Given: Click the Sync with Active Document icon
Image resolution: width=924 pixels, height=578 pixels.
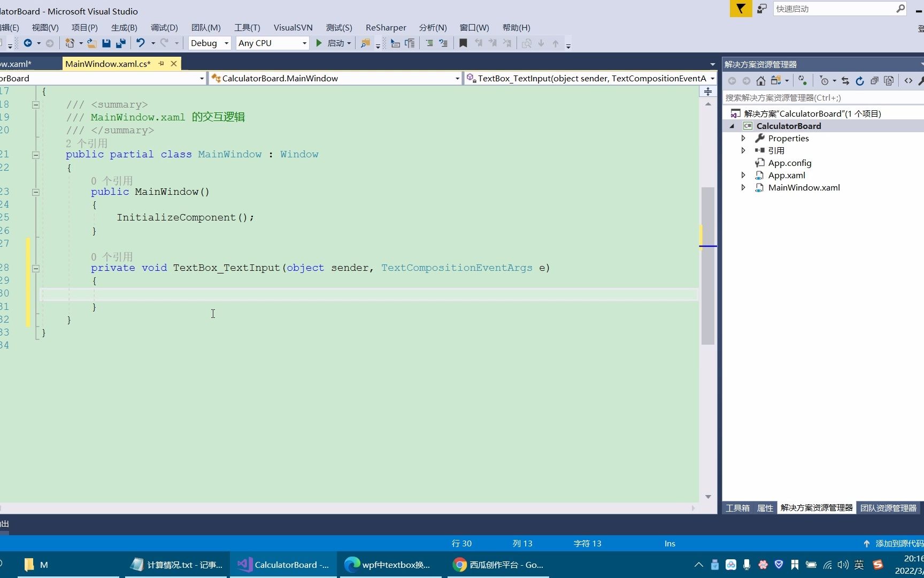Looking at the screenshot, I should (x=845, y=81).
